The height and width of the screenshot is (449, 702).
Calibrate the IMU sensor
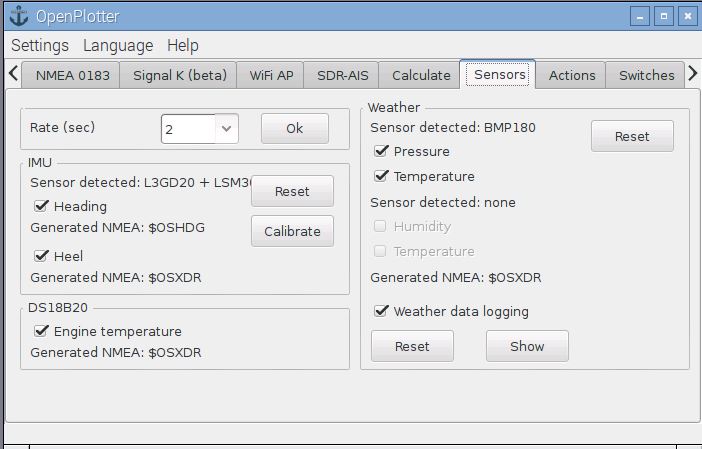[x=292, y=231]
